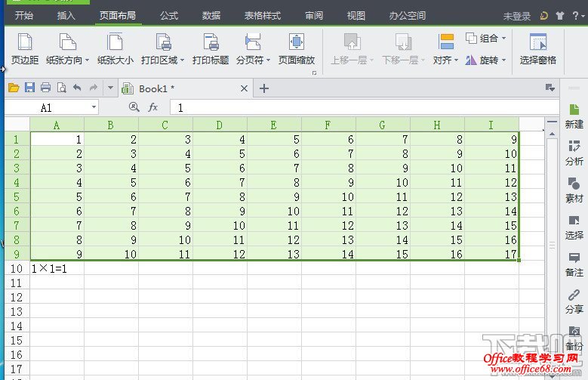Switch to the 审阅 tab
The height and width of the screenshot is (380, 588).
coord(314,16)
